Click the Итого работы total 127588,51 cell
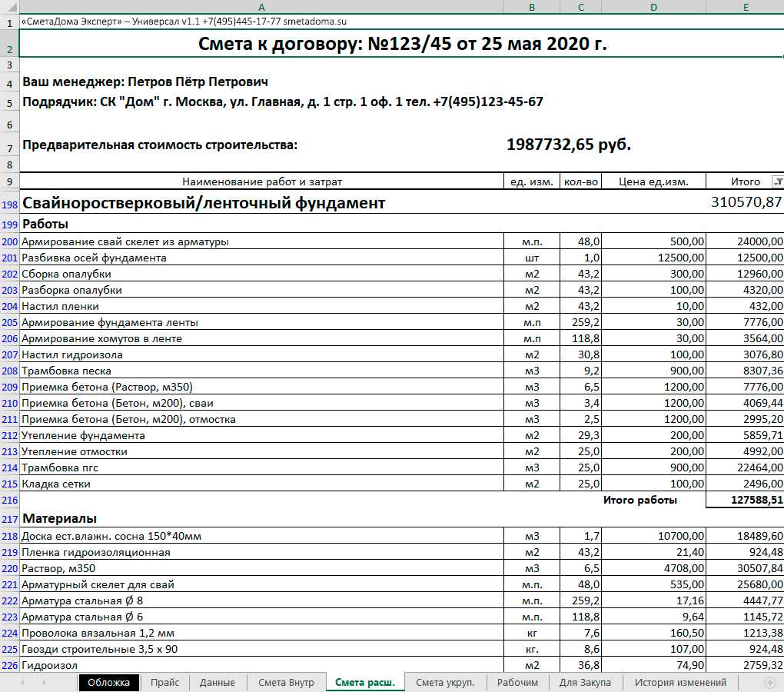Viewport: 784px width, 692px height. [744, 500]
